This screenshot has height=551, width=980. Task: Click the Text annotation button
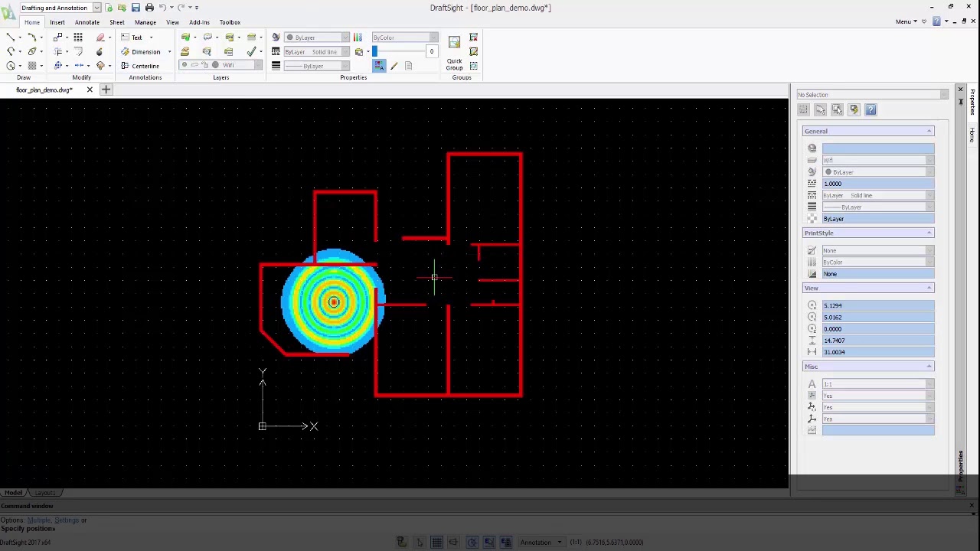132,37
